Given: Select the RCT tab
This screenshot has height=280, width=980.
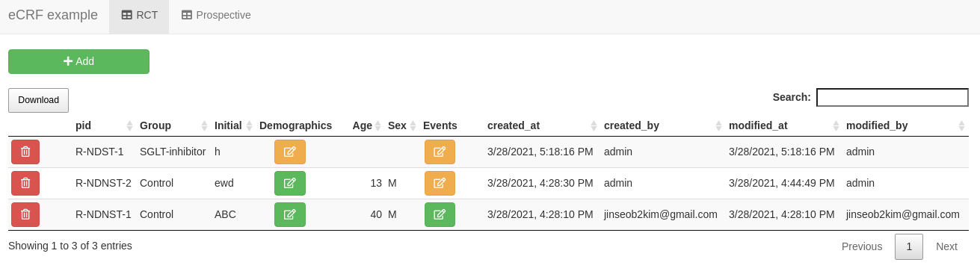Looking at the screenshot, I should click(139, 16).
